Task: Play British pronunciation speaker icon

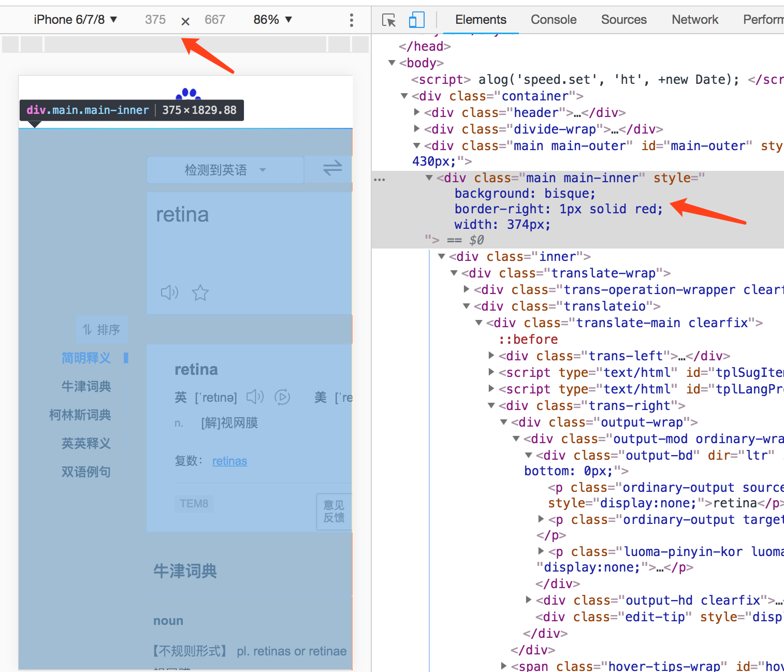Action: 255,397
